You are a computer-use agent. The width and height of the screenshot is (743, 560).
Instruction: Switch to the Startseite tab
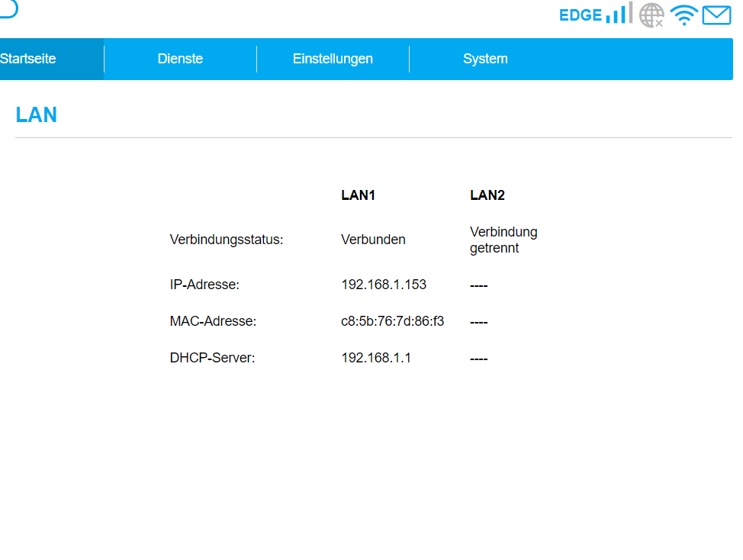click(28, 59)
